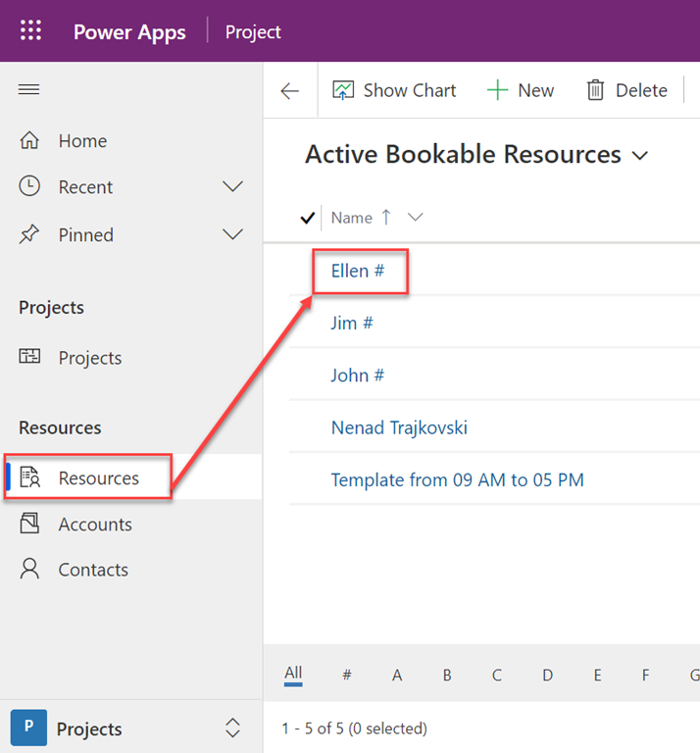The height and width of the screenshot is (753, 700).
Task: Expand the Pinned section chevron
Action: pos(232,235)
